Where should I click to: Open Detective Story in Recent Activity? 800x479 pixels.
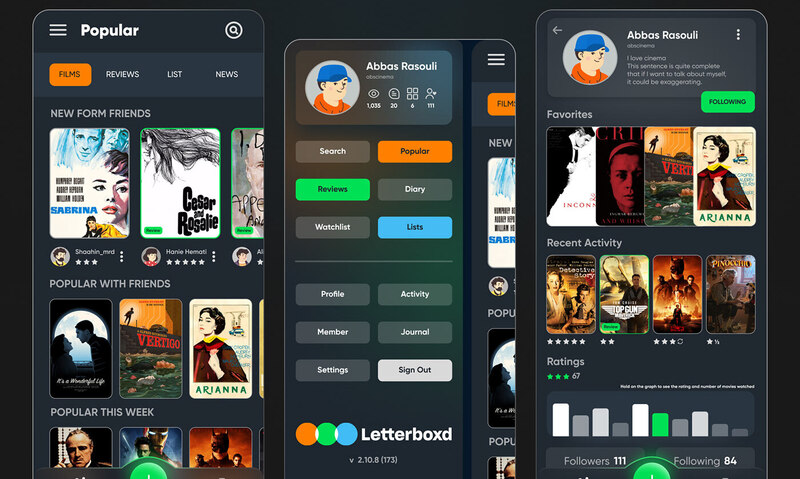click(x=571, y=294)
